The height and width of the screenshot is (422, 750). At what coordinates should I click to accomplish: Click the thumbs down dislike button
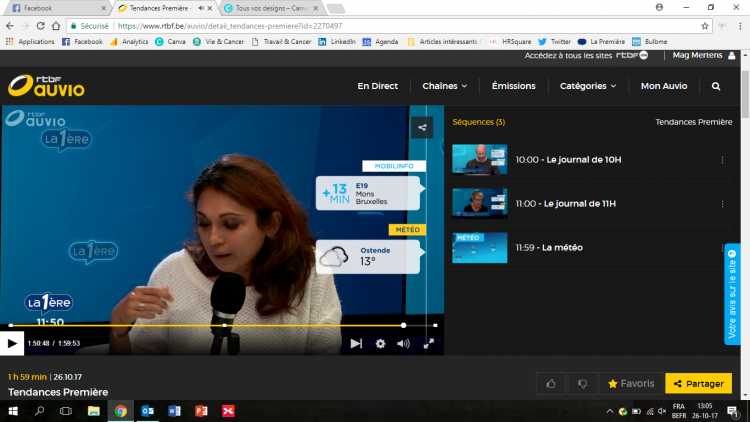point(581,383)
